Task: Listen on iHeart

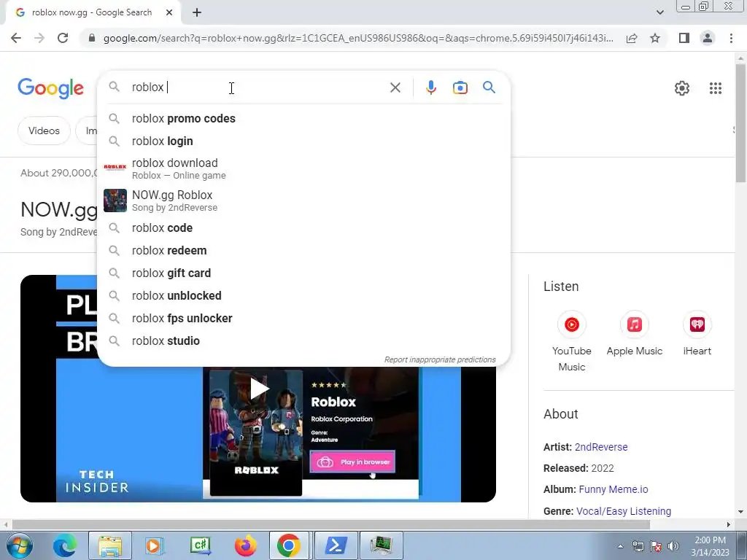Action: (697, 333)
